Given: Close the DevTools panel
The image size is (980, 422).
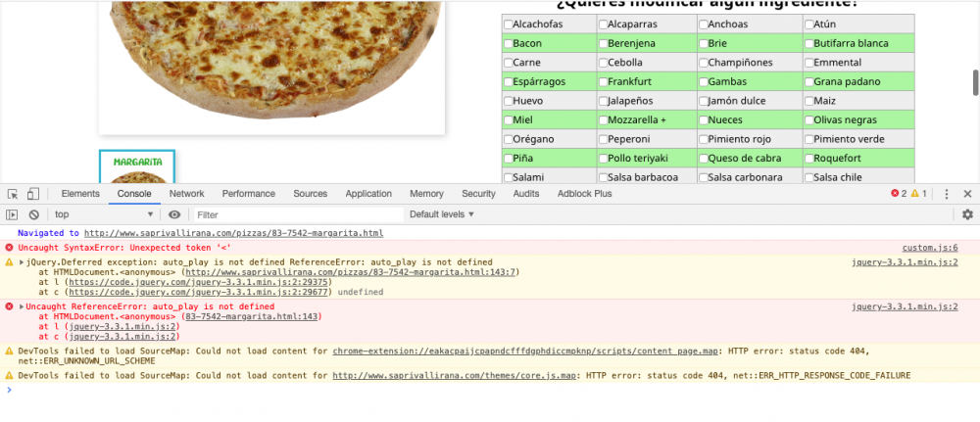Looking at the screenshot, I should tap(967, 194).
